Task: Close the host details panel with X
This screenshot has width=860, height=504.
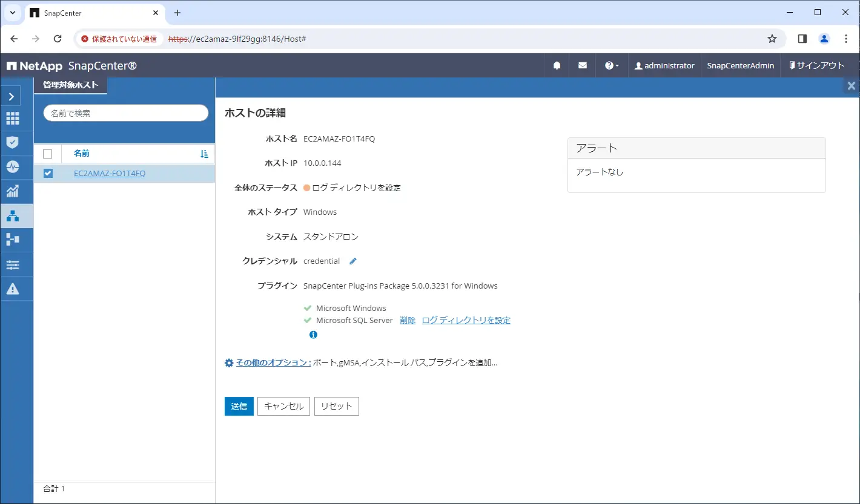Action: click(851, 86)
